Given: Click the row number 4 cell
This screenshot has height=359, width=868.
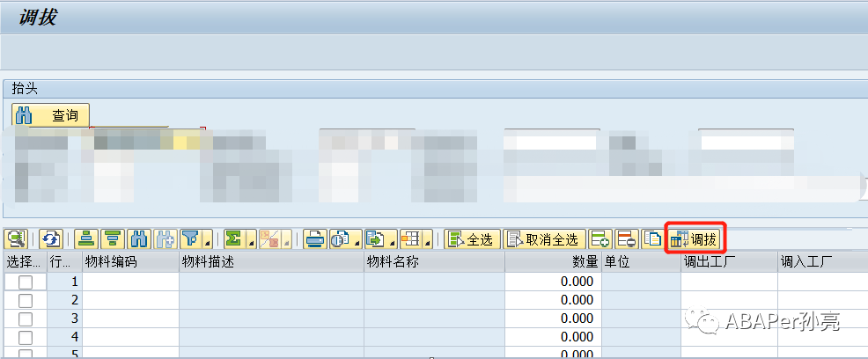Looking at the screenshot, I should 65,337.
